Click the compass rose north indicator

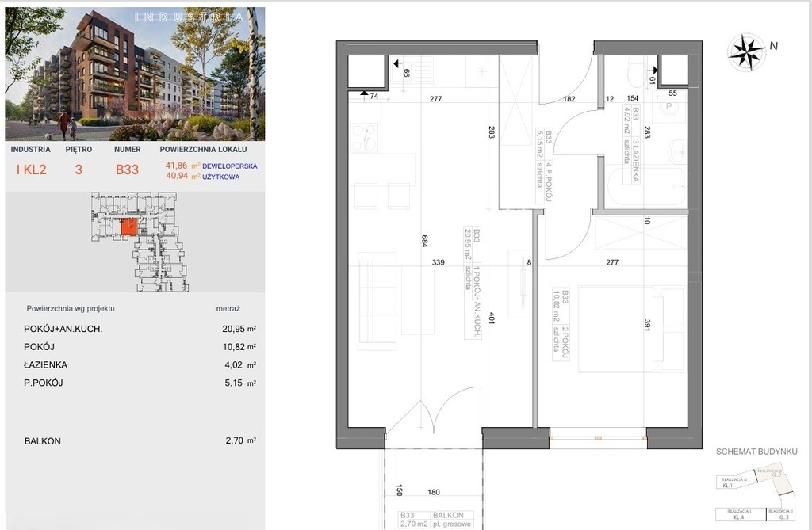tap(747, 51)
